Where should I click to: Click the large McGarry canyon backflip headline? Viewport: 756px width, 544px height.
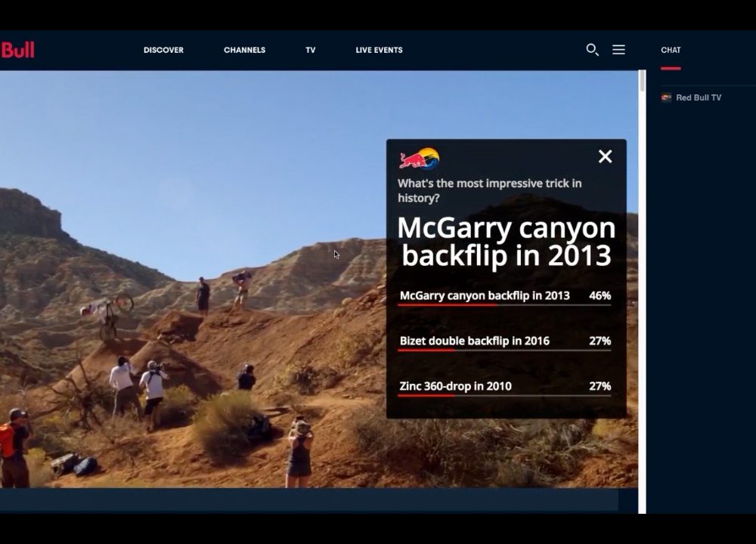pyautogui.click(x=507, y=242)
